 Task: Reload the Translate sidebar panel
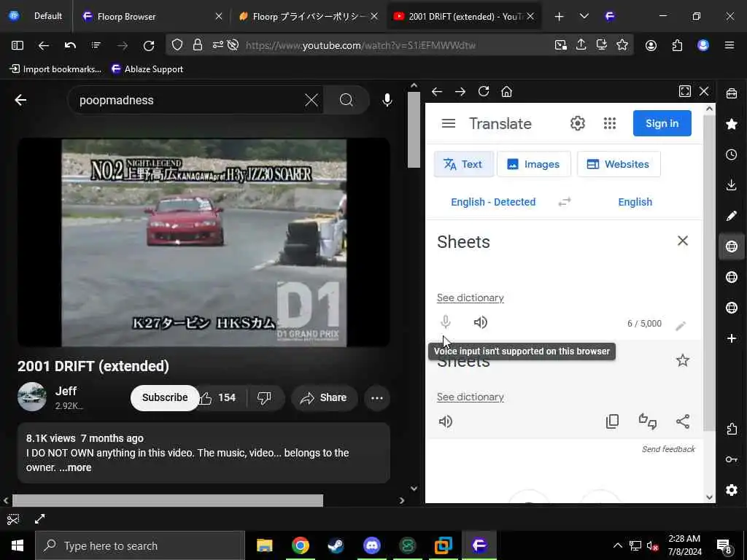coord(484,91)
